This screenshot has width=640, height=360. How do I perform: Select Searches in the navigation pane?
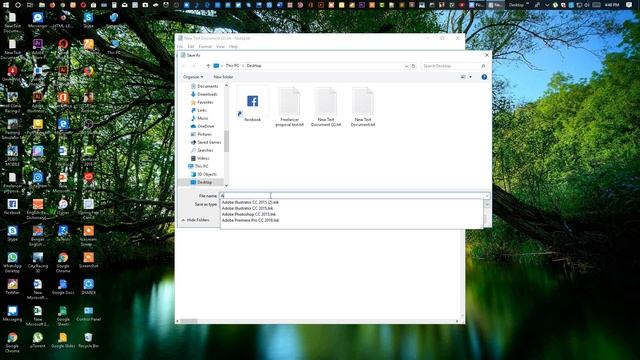point(202,150)
